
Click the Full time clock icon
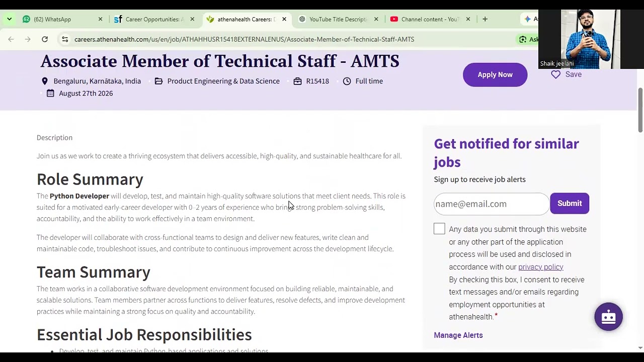[x=347, y=81]
